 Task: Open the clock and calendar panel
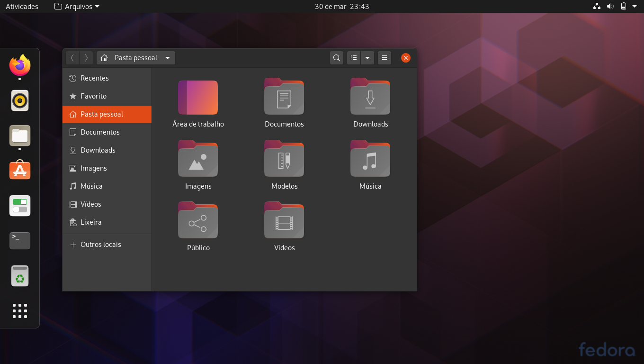(342, 7)
